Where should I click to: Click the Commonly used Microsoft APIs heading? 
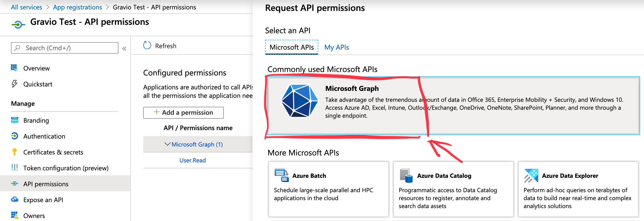coord(322,69)
